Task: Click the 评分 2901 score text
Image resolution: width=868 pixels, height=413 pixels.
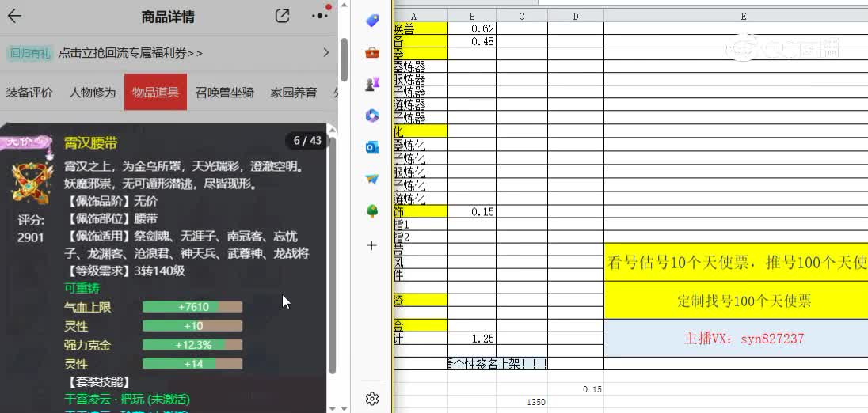Action: [x=30, y=229]
